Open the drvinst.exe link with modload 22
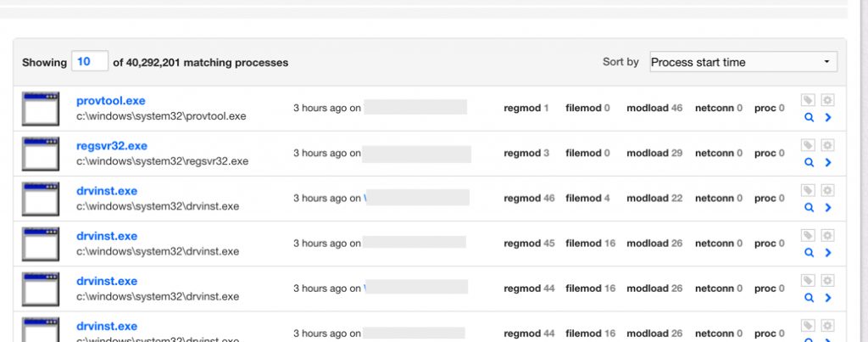 pos(106,191)
